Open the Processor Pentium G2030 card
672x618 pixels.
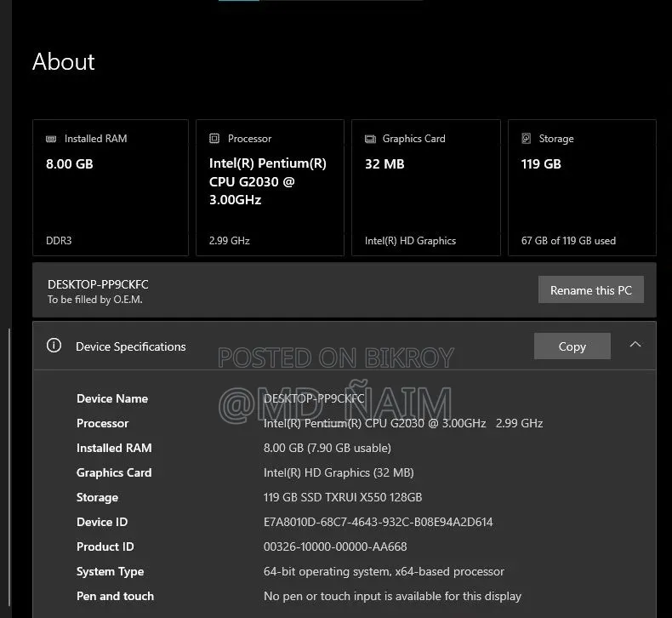tap(270, 188)
